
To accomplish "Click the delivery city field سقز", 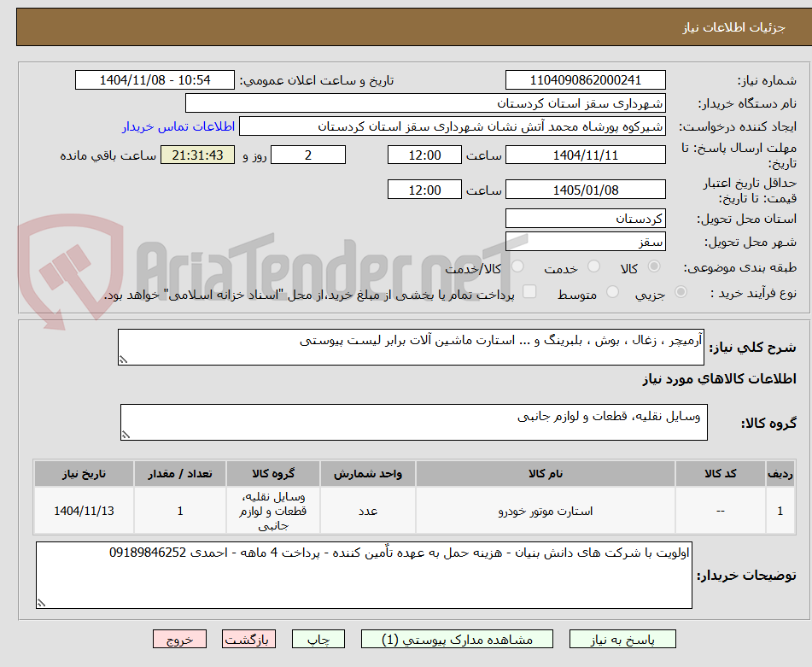I will tap(585, 242).
